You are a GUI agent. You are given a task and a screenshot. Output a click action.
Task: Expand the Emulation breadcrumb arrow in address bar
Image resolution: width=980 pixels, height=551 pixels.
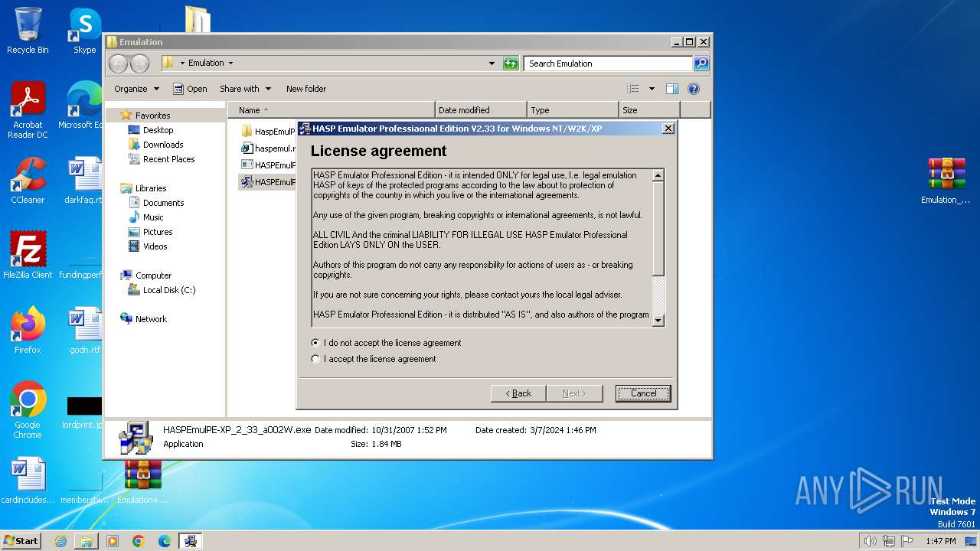(230, 64)
